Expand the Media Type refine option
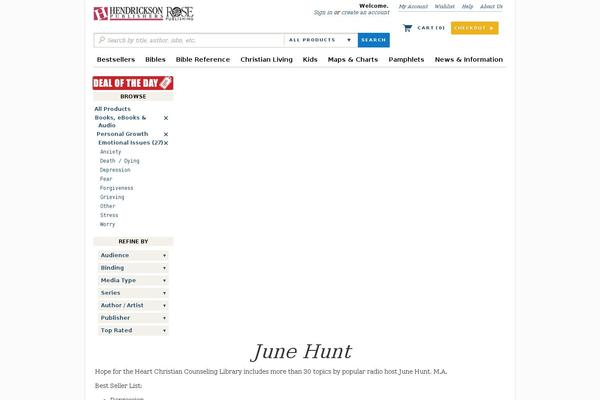This screenshot has width=600, height=400. 133,281
